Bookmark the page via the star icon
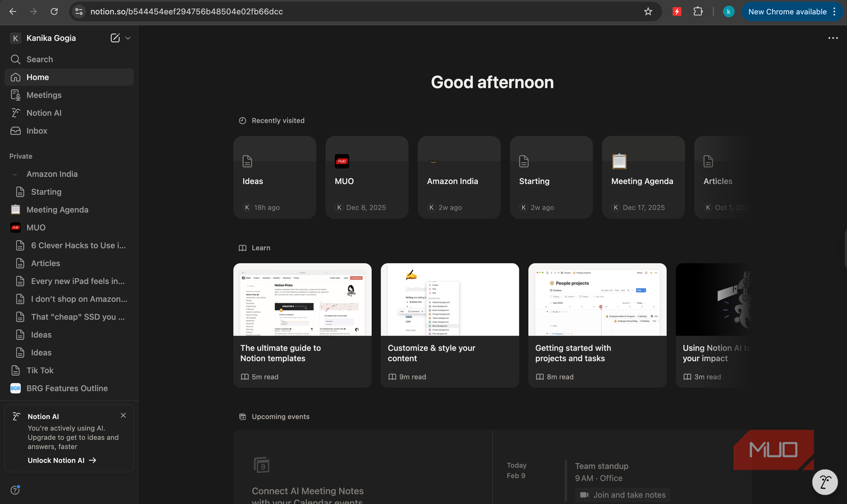The height and width of the screenshot is (504, 847). click(x=648, y=11)
